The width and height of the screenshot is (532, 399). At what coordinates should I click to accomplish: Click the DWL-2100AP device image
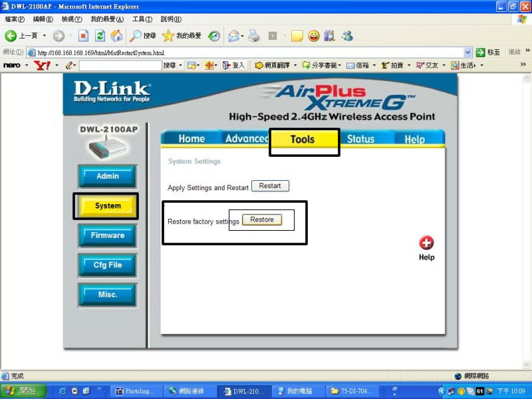point(108,147)
